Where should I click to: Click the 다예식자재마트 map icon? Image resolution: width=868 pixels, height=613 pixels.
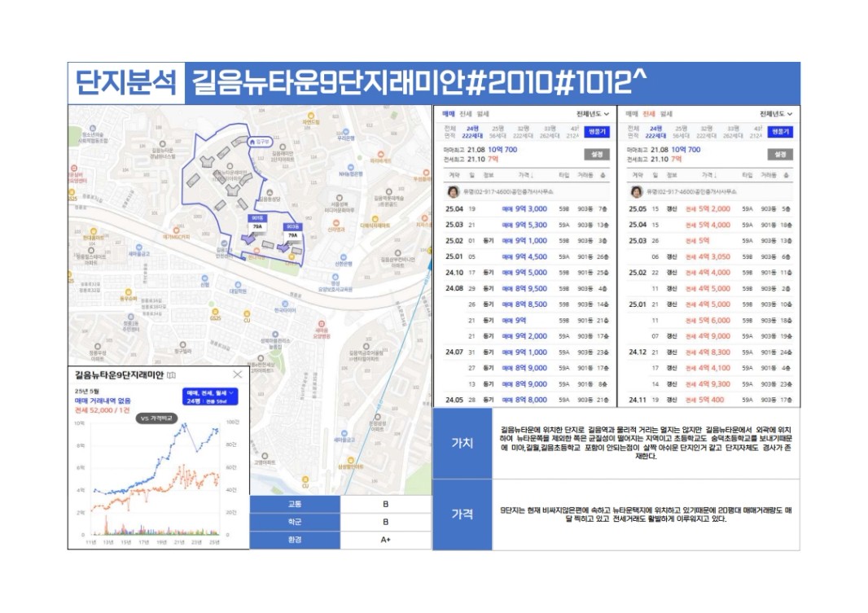coord(375,219)
